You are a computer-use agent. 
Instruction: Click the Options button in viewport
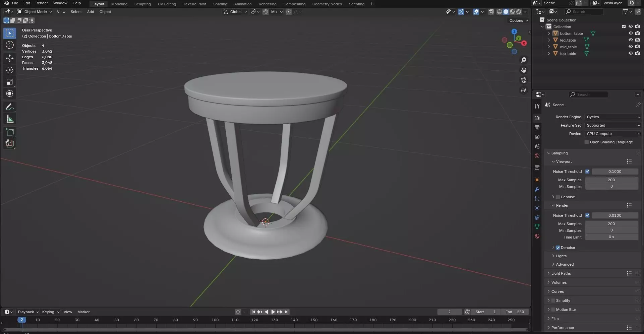519,20
